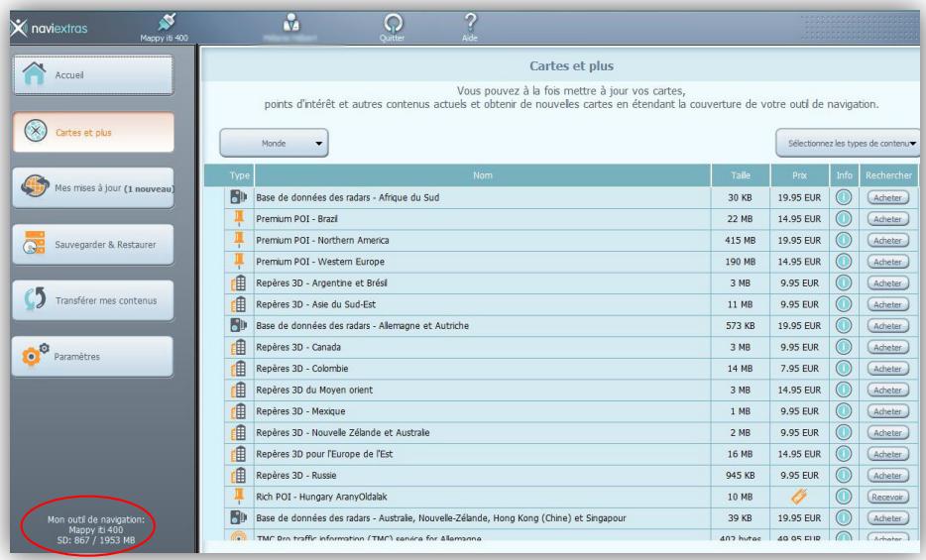The height and width of the screenshot is (560, 926).
Task: Buy Premium POI Northern America
Action: click(x=887, y=240)
